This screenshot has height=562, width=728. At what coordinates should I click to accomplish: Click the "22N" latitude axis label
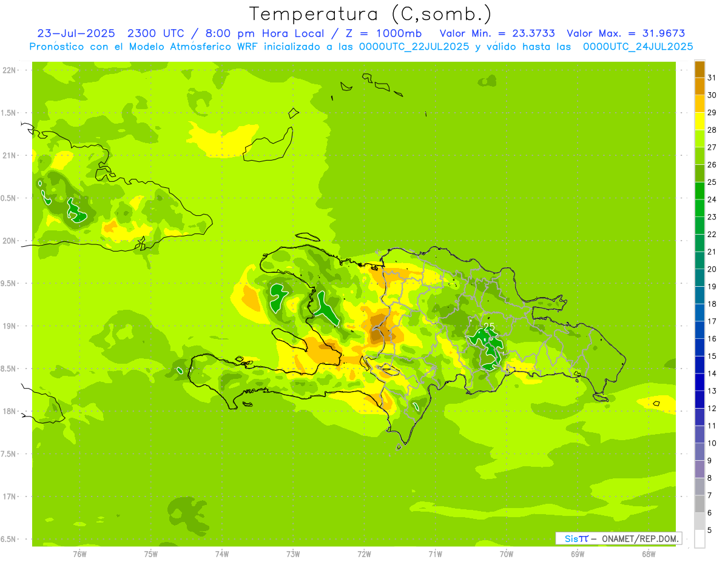pos(9,70)
